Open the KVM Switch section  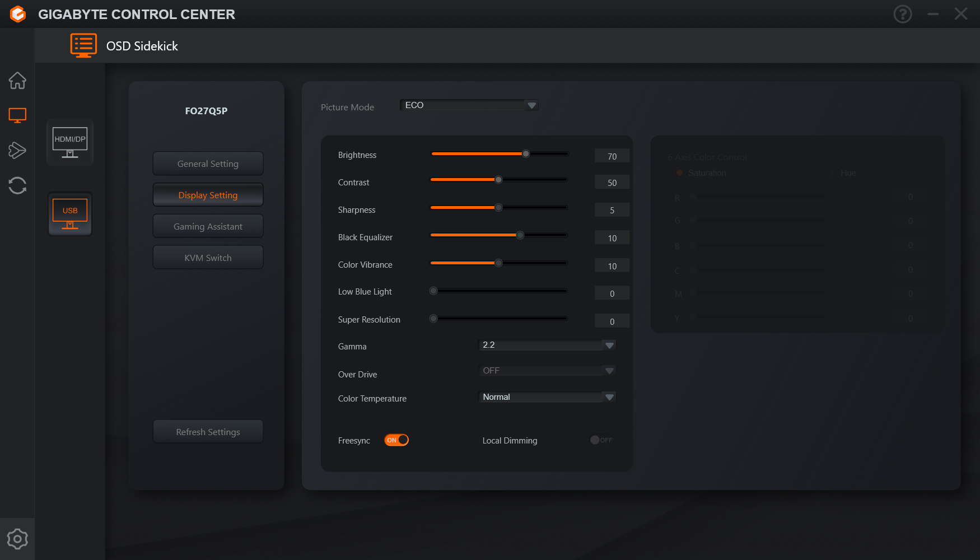pyautogui.click(x=208, y=258)
